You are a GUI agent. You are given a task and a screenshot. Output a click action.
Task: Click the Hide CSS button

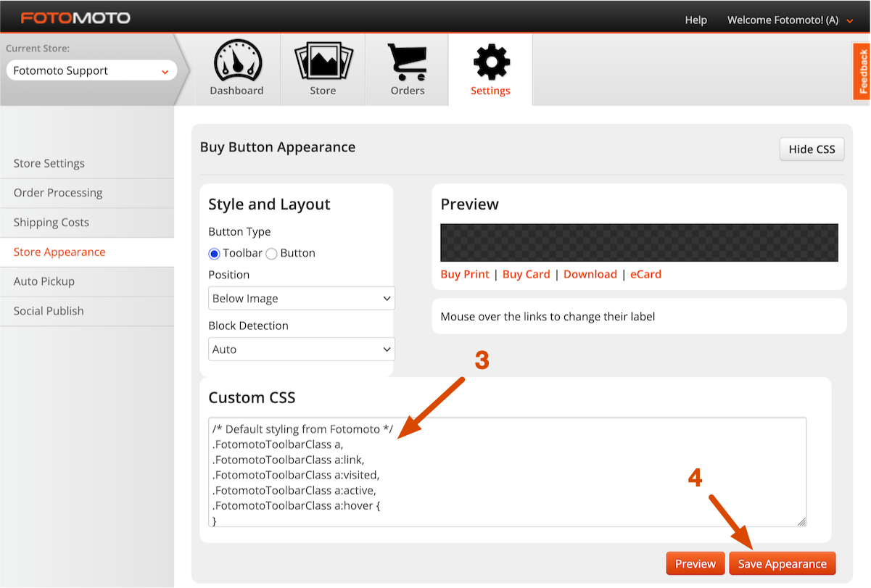tap(812, 149)
